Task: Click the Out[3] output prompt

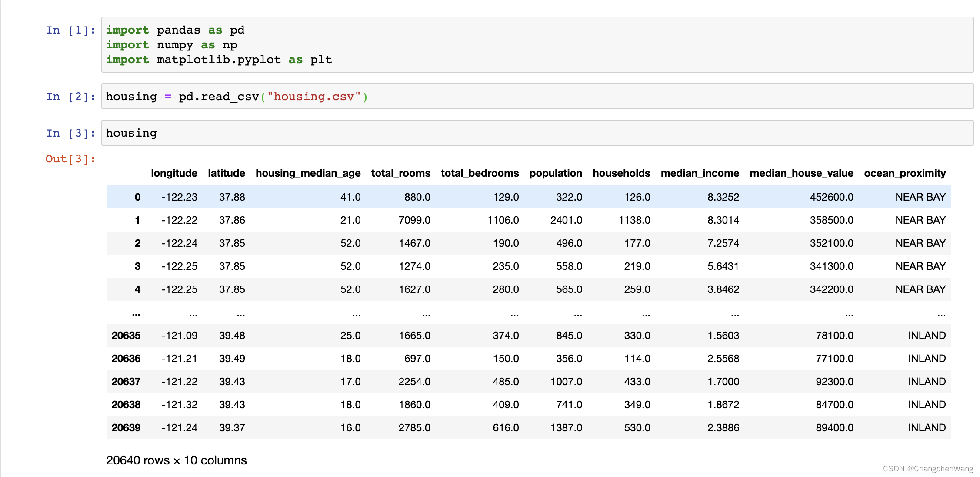Action: coord(70,159)
